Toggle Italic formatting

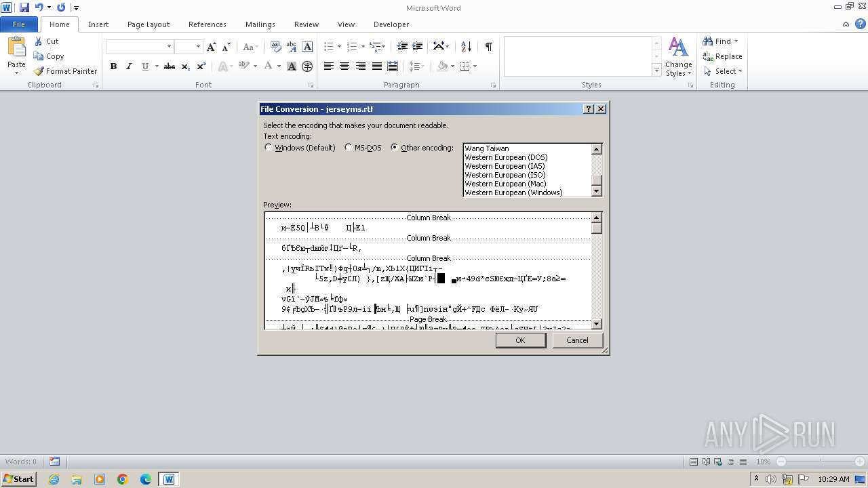(x=129, y=66)
